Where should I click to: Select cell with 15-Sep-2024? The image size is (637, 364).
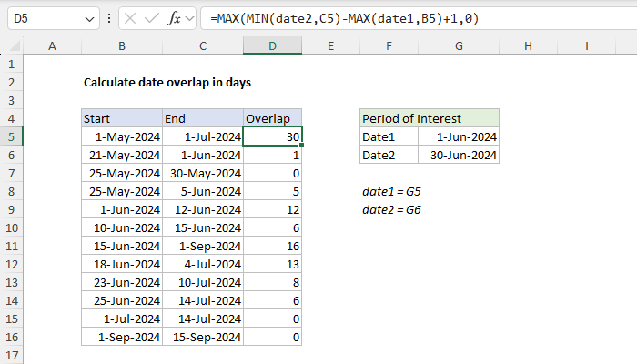(203, 338)
